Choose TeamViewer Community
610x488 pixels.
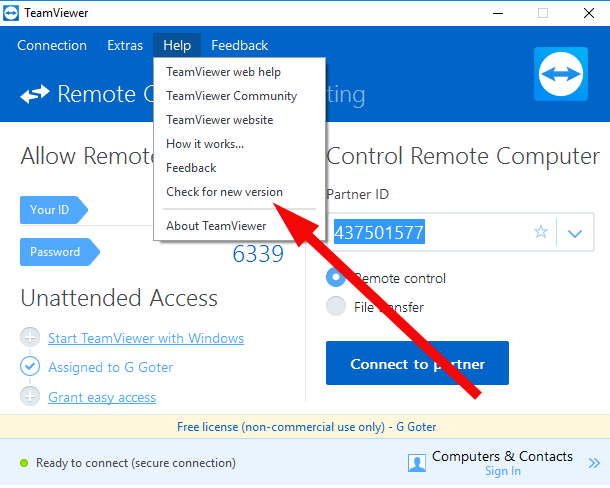239,96
